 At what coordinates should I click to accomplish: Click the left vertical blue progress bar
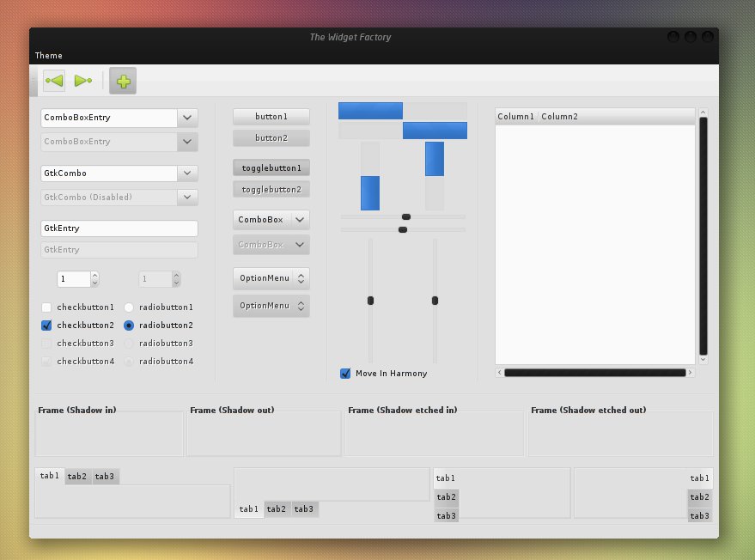[x=370, y=176]
